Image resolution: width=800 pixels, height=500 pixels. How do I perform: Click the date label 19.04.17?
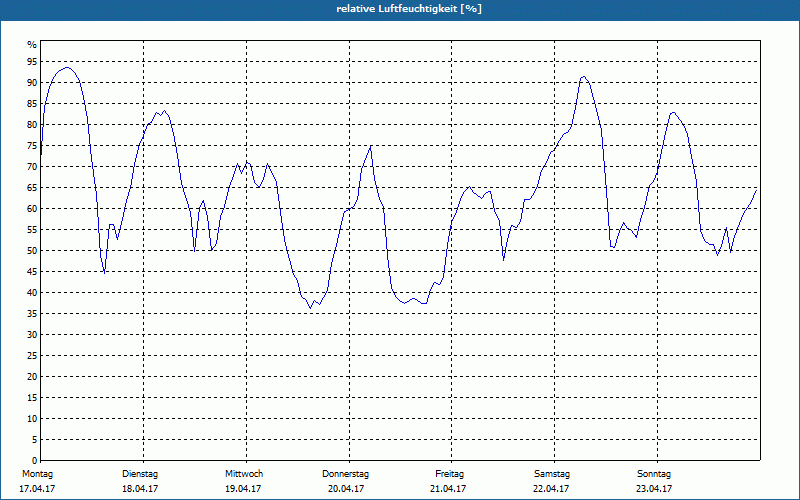click(x=243, y=489)
